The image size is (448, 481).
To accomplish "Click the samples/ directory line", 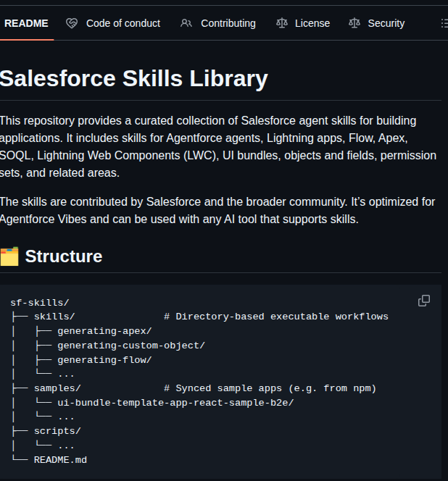I will tap(57, 388).
